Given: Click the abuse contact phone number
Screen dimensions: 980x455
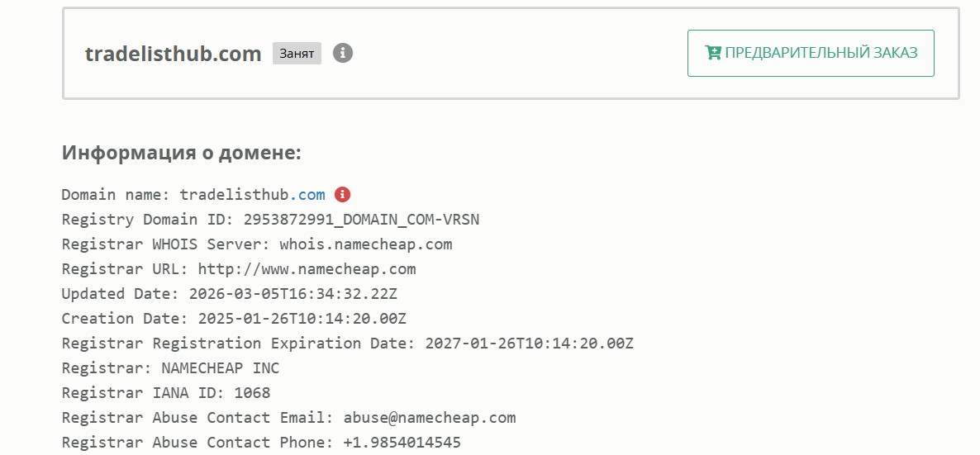Looking at the screenshot, I should (402, 443).
